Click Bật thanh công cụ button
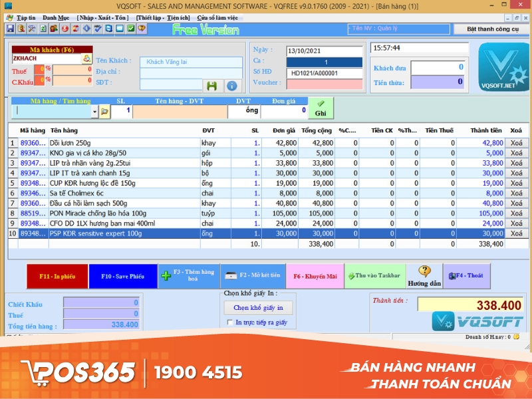This screenshot has height=399, width=532. click(493, 29)
